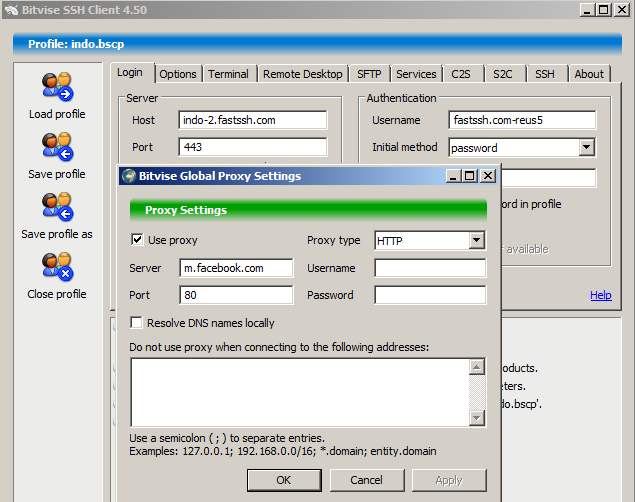This screenshot has width=635, height=502.
Task: Click the authentication Username field
Action: pyautogui.click(x=522, y=120)
